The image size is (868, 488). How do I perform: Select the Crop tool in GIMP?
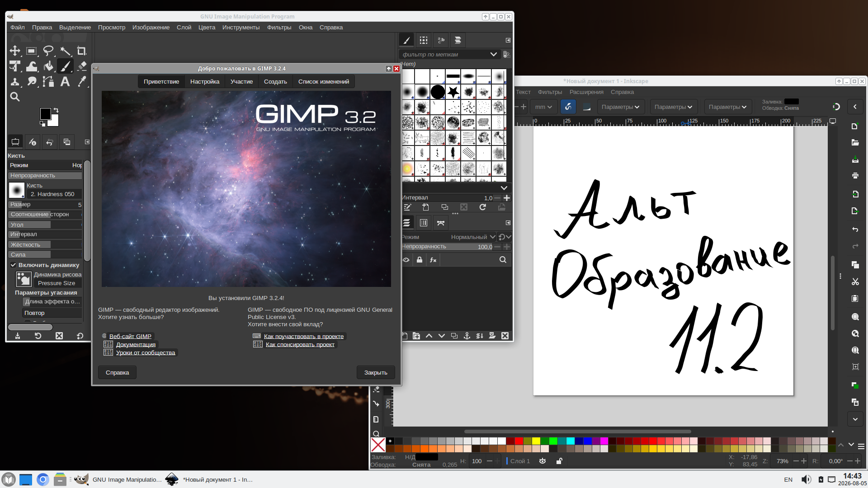81,51
